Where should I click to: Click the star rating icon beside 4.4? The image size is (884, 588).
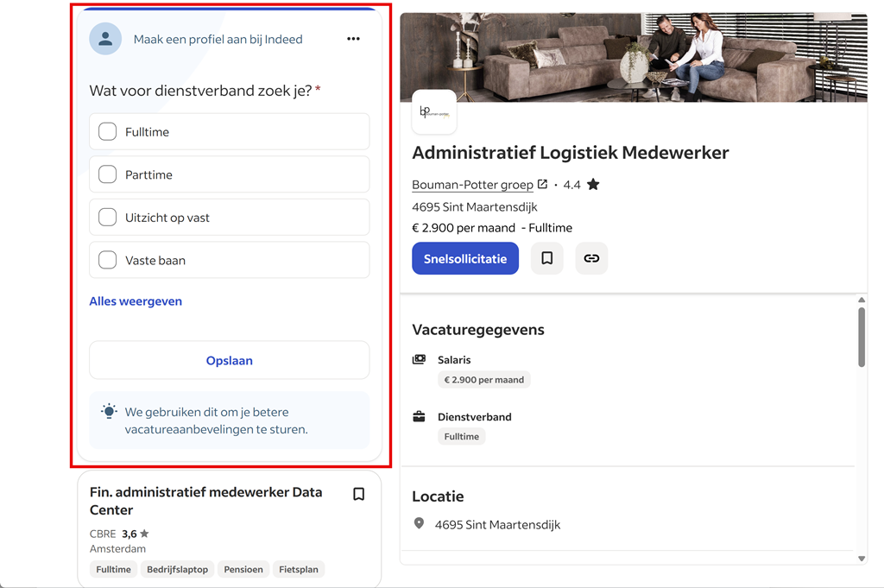point(593,184)
